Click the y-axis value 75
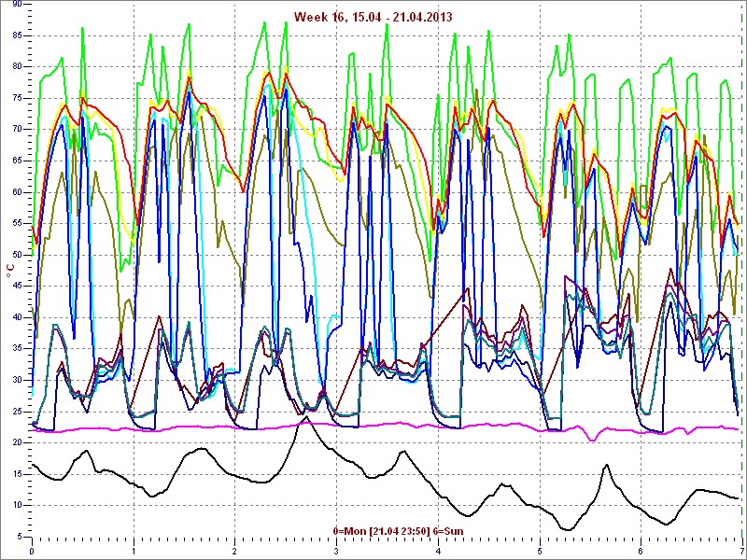This screenshot has width=747, height=560. 17,98
